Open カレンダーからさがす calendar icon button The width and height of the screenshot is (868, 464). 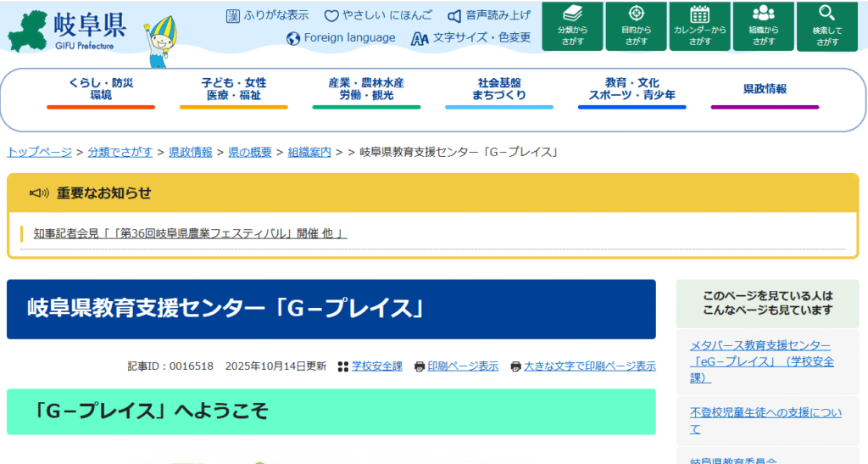click(x=699, y=25)
